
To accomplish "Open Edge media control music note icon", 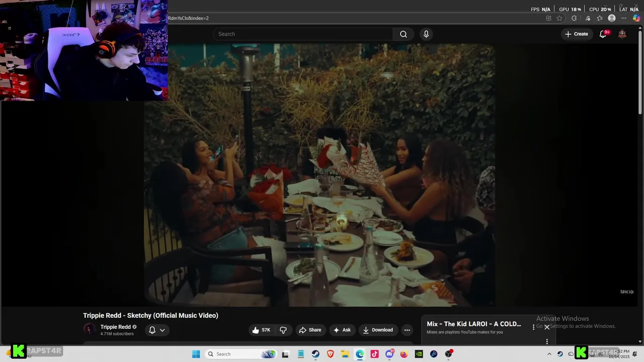I will pos(588,18).
